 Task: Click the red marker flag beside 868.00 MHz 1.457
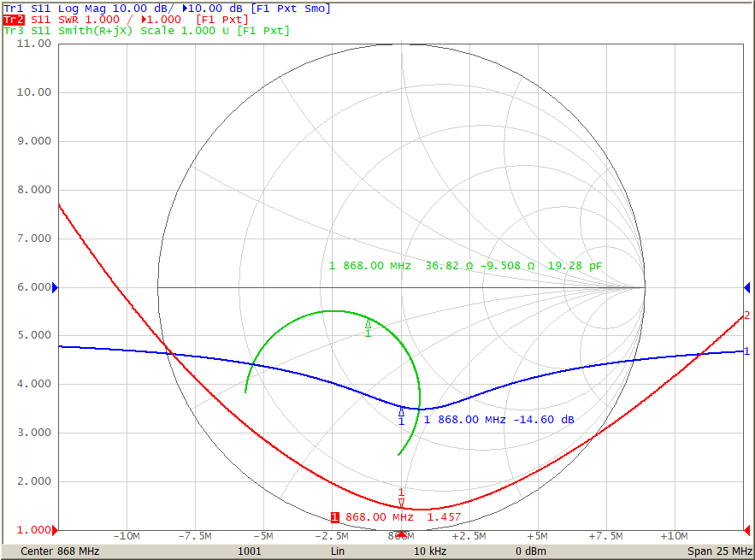334,516
